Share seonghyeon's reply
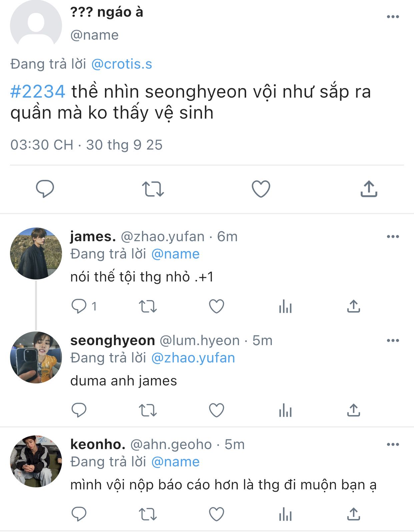Screen dimensions: 414x532 [353, 410]
